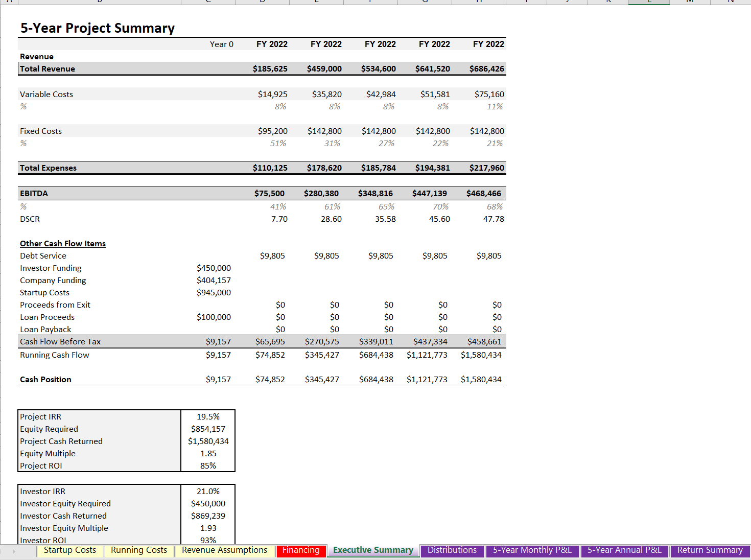The width and height of the screenshot is (751, 560).
Task: Click the Debt Service row label
Action: 43,256
